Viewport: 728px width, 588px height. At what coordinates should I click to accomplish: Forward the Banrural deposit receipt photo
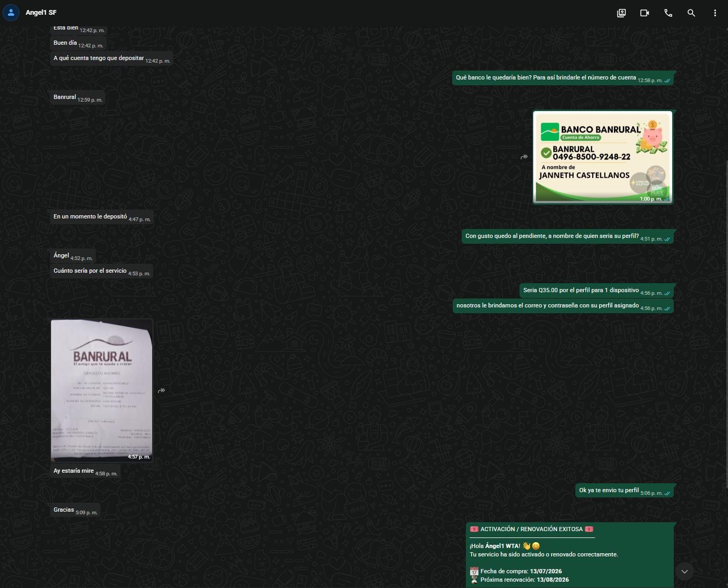coord(162,391)
